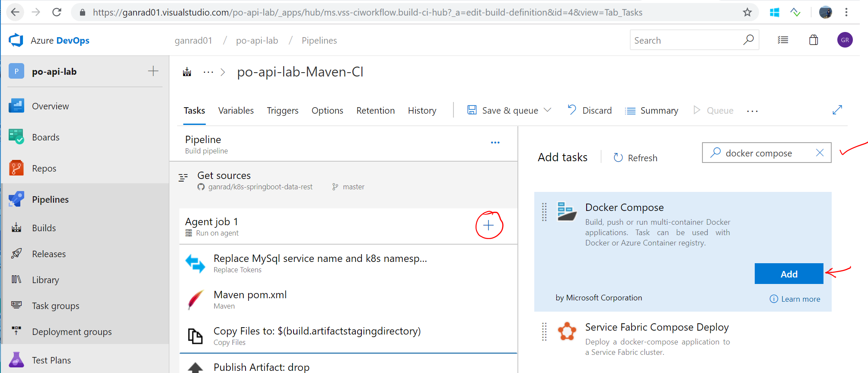This screenshot has width=868, height=373.
Task: Click the build definitions icon in breadcrumb
Action: [187, 72]
